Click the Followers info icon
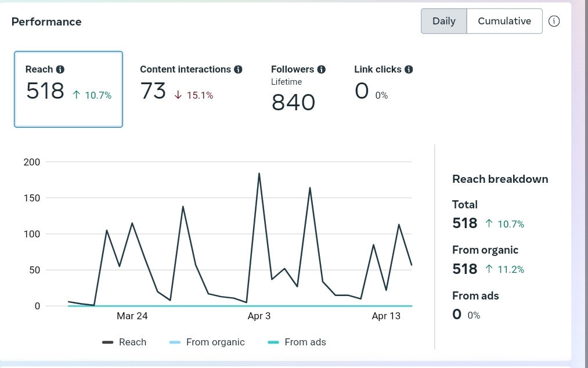 (x=322, y=70)
